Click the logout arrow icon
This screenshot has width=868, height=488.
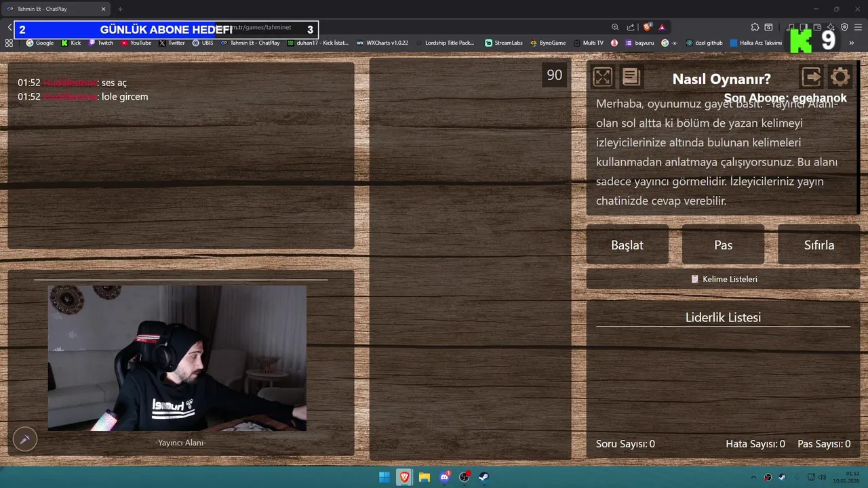tap(811, 77)
